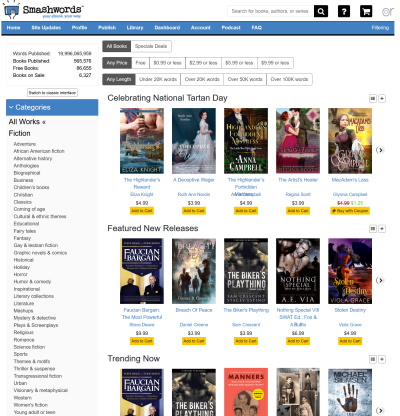Collapse the Categories panel
Screen dimensions: 400x416
(x=52, y=107)
